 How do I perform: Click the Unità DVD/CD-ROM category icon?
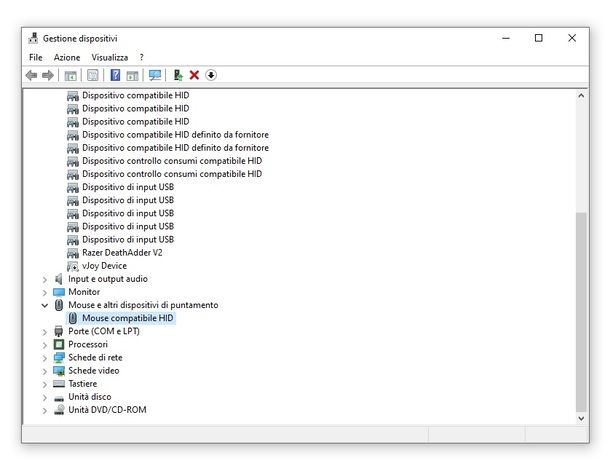pyautogui.click(x=59, y=410)
